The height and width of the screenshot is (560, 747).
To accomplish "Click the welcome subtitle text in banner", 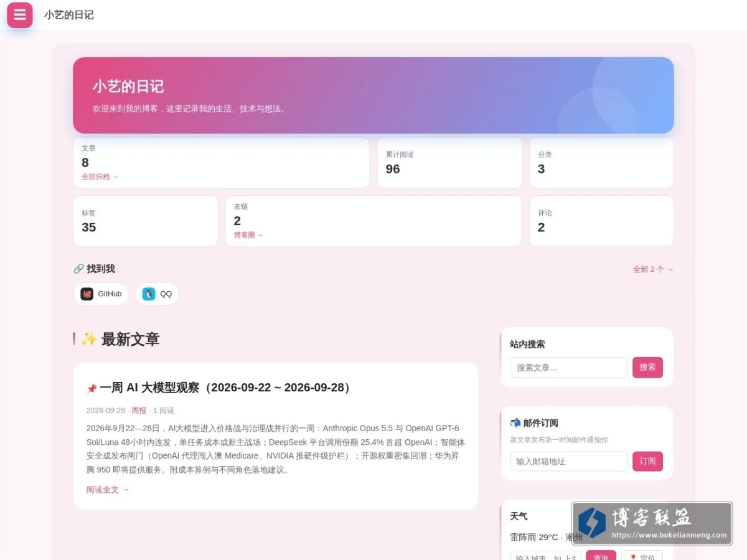I will pyautogui.click(x=190, y=109).
